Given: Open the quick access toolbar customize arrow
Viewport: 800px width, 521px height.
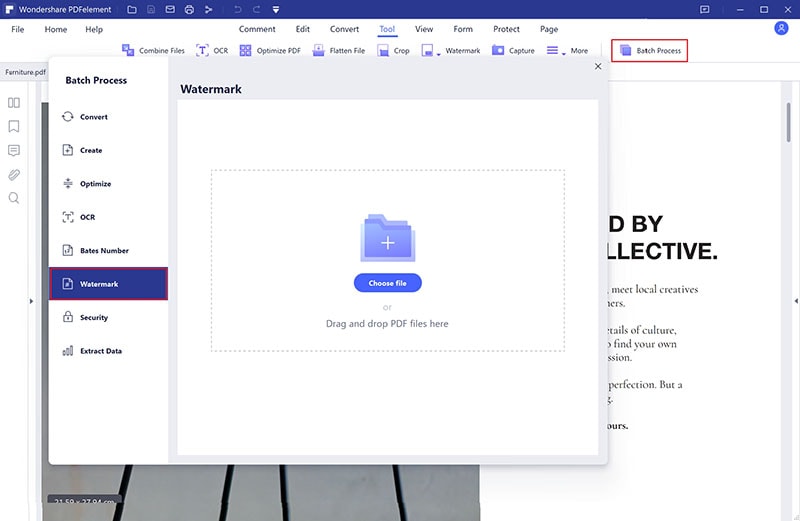Looking at the screenshot, I should (x=276, y=10).
